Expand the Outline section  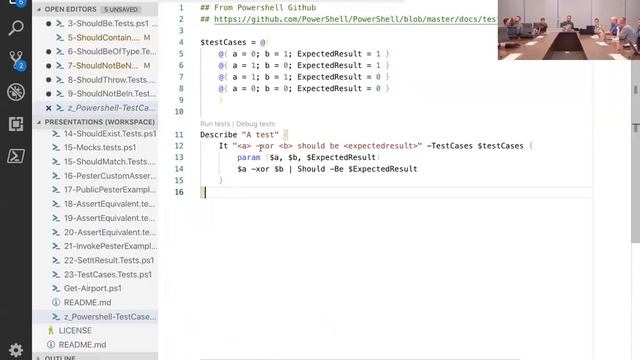95,358
